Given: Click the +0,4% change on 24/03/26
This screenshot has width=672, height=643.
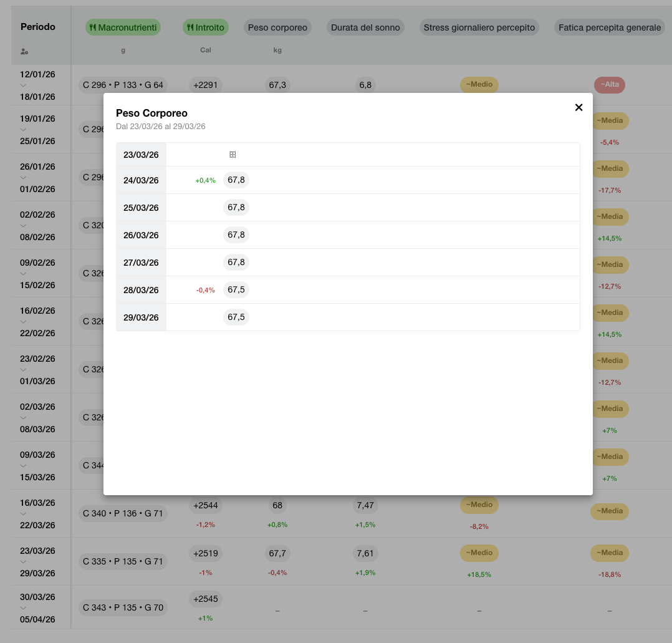Looking at the screenshot, I should click(x=205, y=180).
